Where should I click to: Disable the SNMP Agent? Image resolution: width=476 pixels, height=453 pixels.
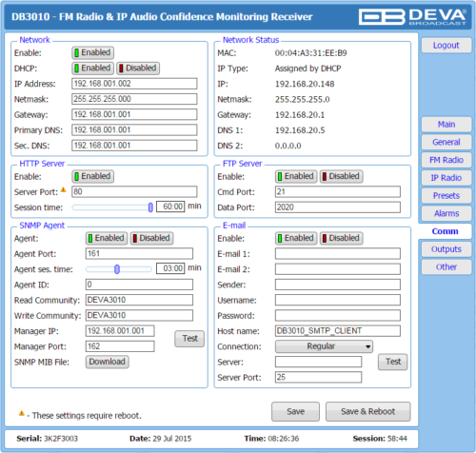(151, 238)
